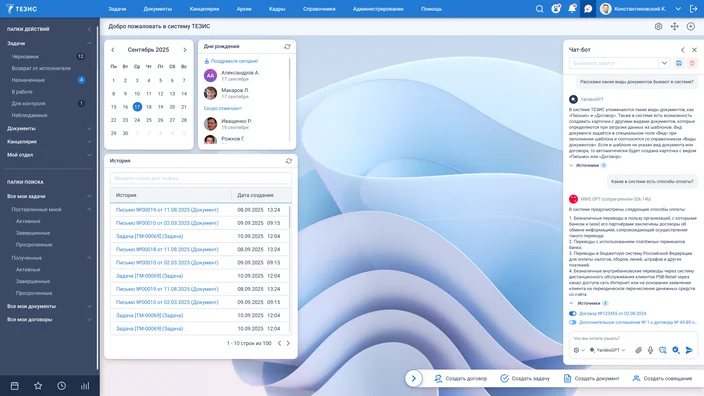Click the chat-bot message input field
The height and width of the screenshot is (396, 704).
click(x=633, y=338)
